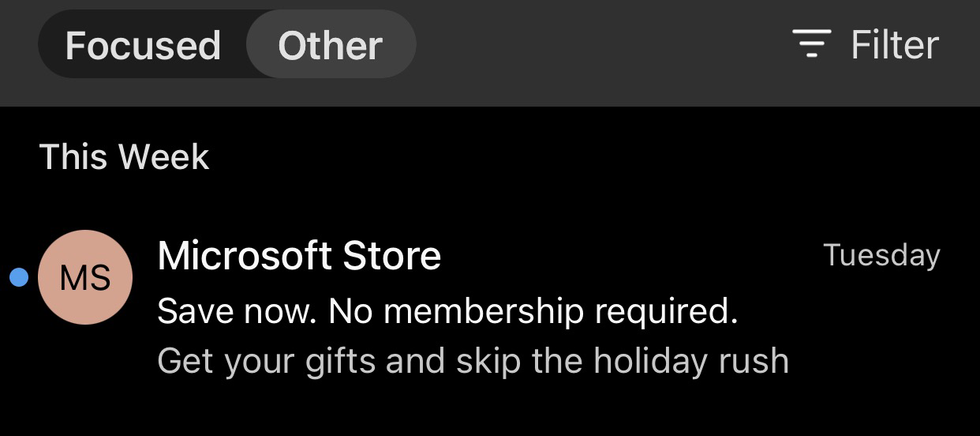This screenshot has height=436, width=980.
Task: Mark the Microsoft Store email via unread dot
Action: point(19,277)
